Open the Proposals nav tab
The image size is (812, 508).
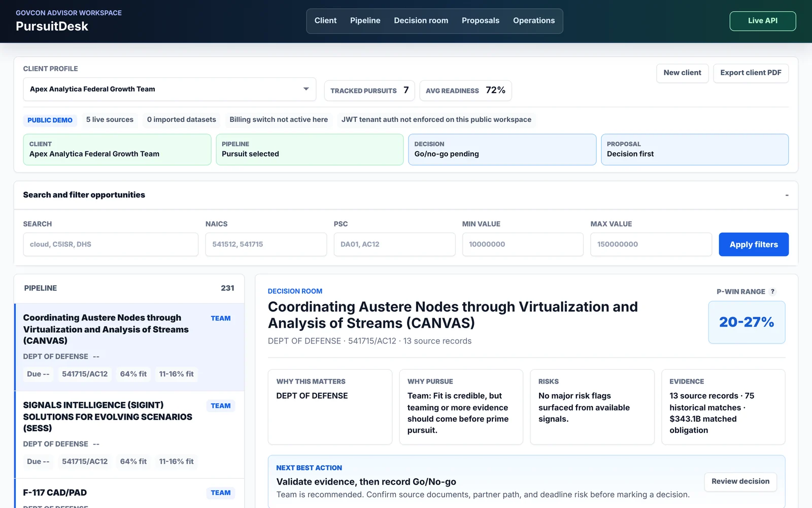(x=480, y=21)
